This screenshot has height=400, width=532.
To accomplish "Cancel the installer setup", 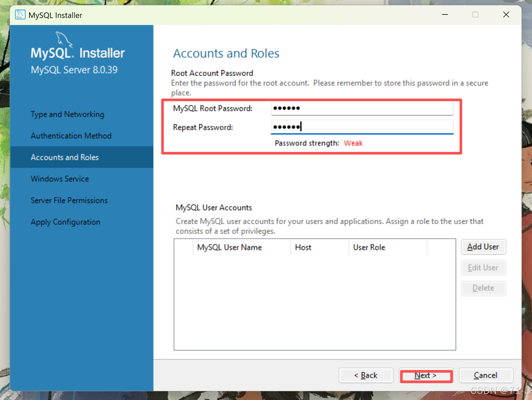I will pyautogui.click(x=486, y=376).
